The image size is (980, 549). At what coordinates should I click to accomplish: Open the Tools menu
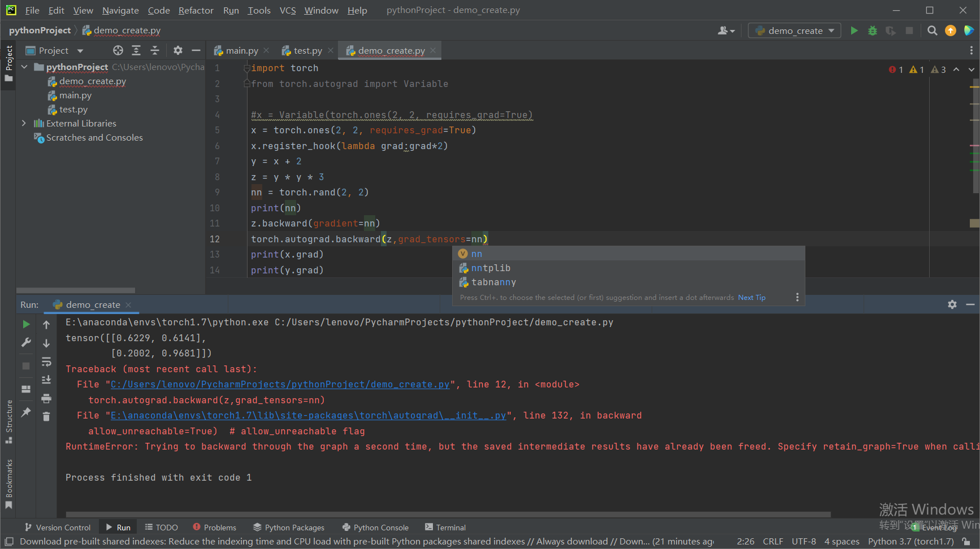[x=259, y=10]
